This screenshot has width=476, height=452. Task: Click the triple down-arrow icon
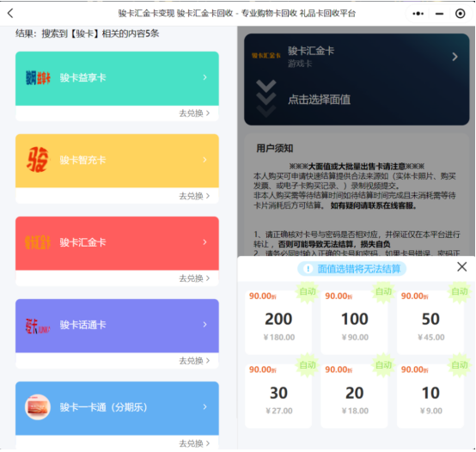(266, 99)
